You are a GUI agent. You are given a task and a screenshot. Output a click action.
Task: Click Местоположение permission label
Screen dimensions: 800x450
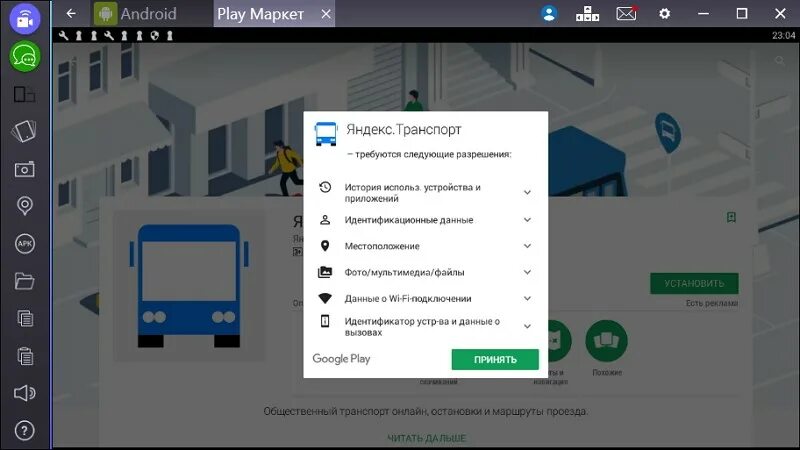382,246
